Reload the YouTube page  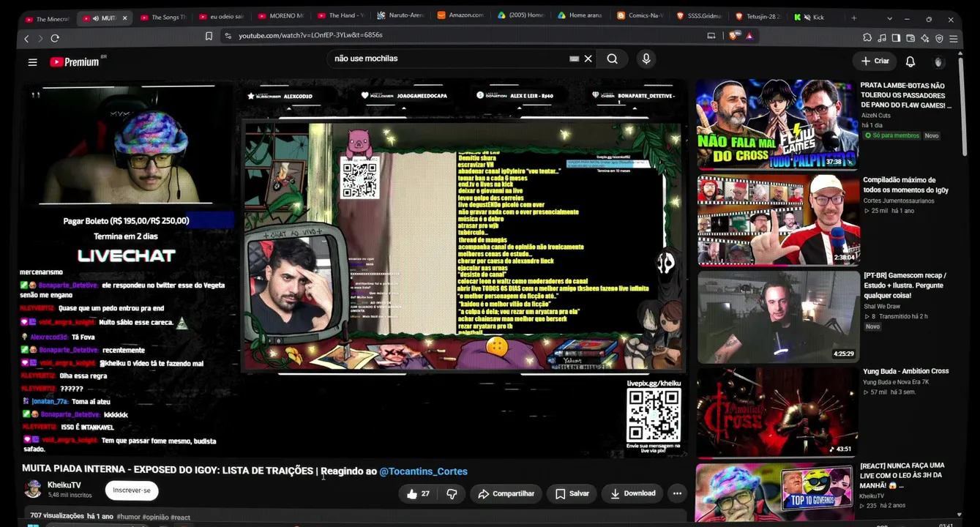pos(55,38)
